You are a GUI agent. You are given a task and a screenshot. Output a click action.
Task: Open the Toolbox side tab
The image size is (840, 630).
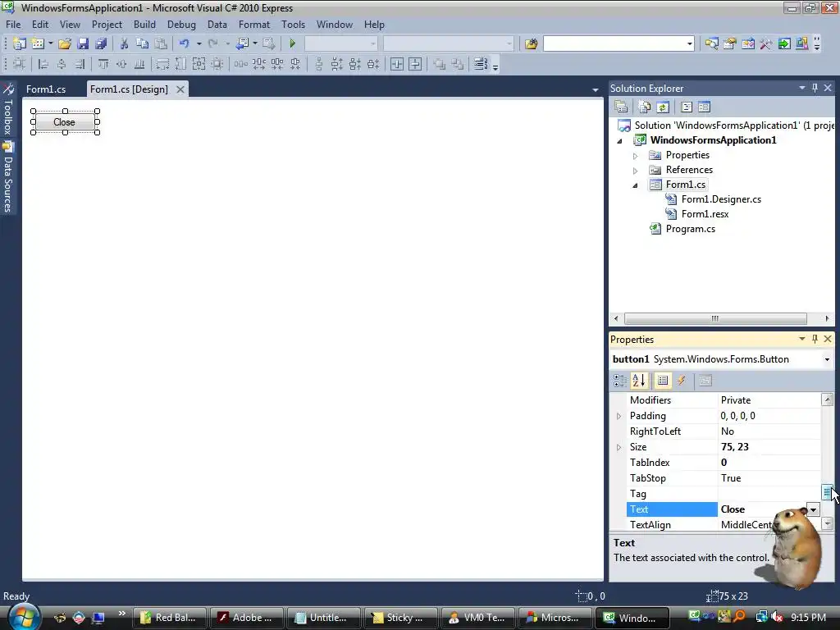(x=8, y=111)
